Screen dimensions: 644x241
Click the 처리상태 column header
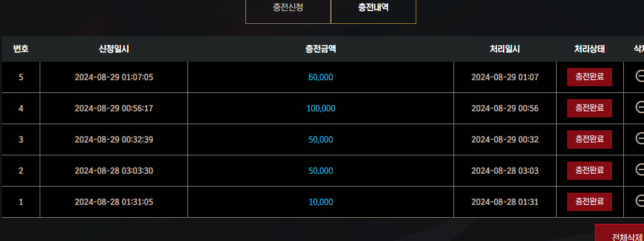[x=590, y=49]
